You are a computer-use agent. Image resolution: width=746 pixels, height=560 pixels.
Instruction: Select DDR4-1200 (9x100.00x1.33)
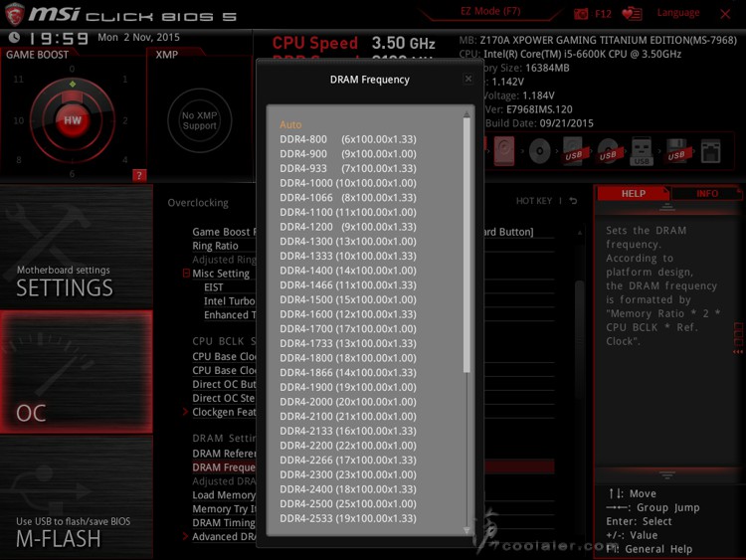tap(348, 227)
